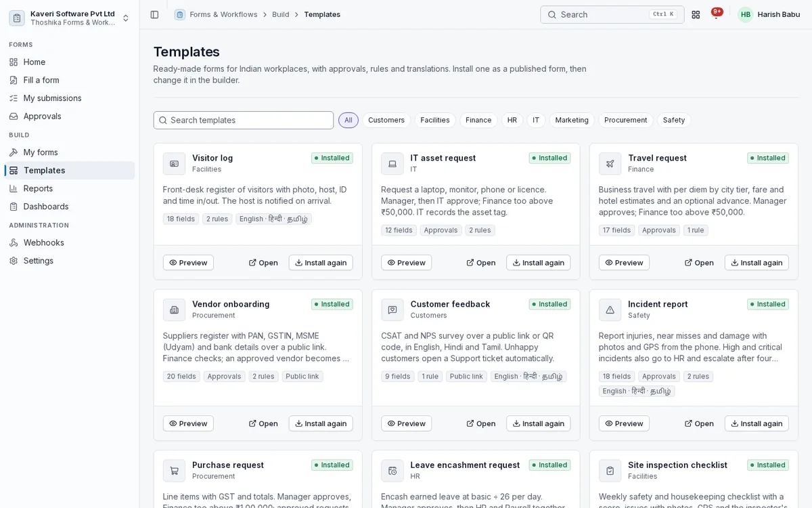Open Reports in sidebar
The height and width of the screenshot is (508, 812).
click(70, 188)
